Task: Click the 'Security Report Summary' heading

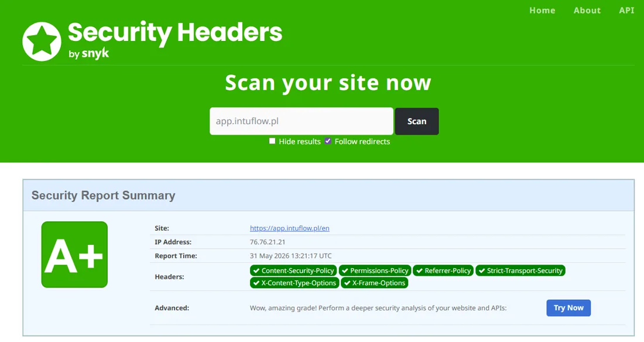Action: click(x=104, y=195)
